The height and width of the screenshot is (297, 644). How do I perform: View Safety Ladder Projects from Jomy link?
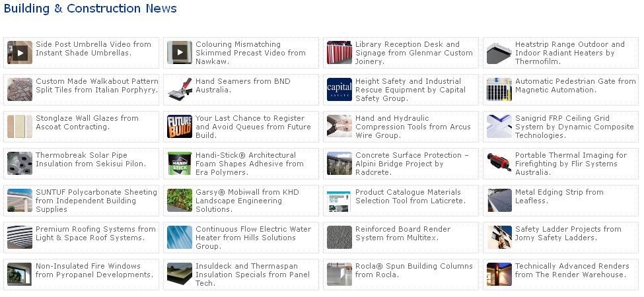point(568,233)
